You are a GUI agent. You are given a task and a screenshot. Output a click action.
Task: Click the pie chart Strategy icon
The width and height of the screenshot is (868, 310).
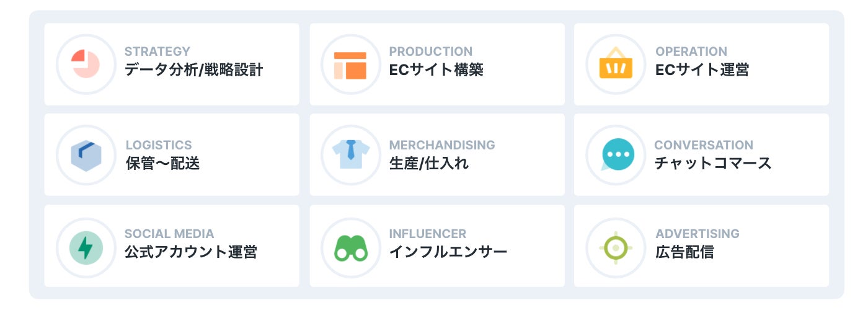[86, 64]
